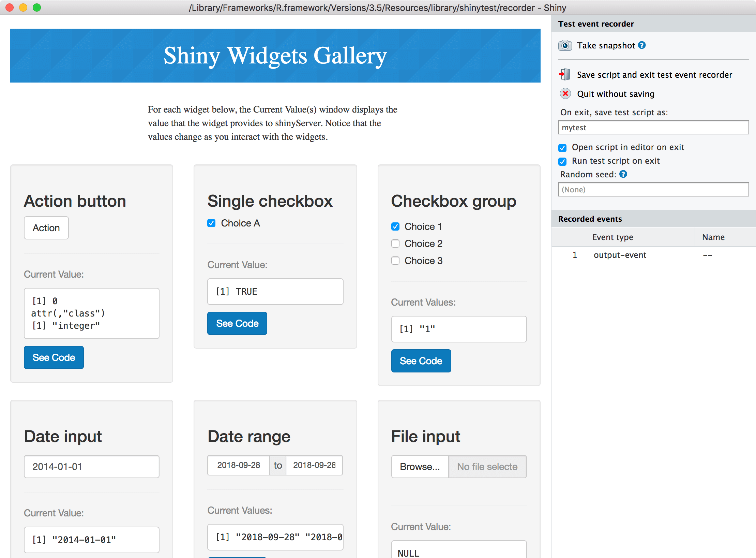Focus the mytest script name field
756x558 pixels.
point(653,127)
